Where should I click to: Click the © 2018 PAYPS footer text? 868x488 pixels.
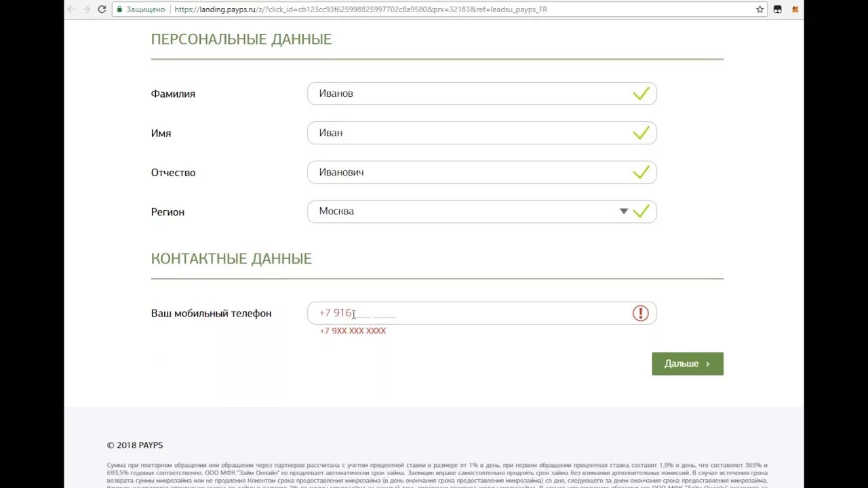(135, 445)
